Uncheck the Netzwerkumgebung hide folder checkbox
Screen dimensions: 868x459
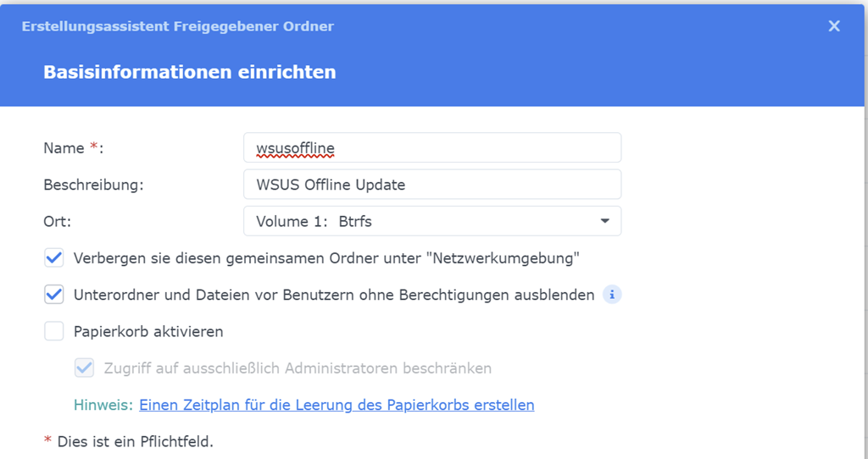click(54, 258)
